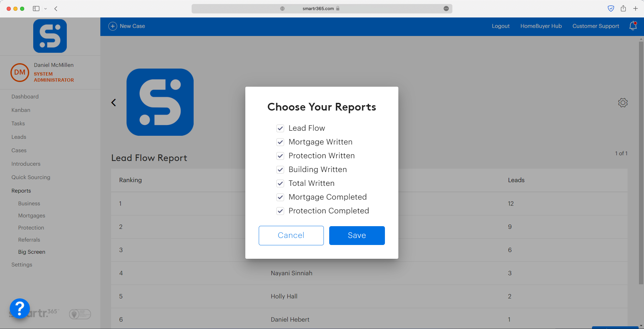This screenshot has width=644, height=329.
Task: Click the browser back arrow
Action: [x=56, y=9]
